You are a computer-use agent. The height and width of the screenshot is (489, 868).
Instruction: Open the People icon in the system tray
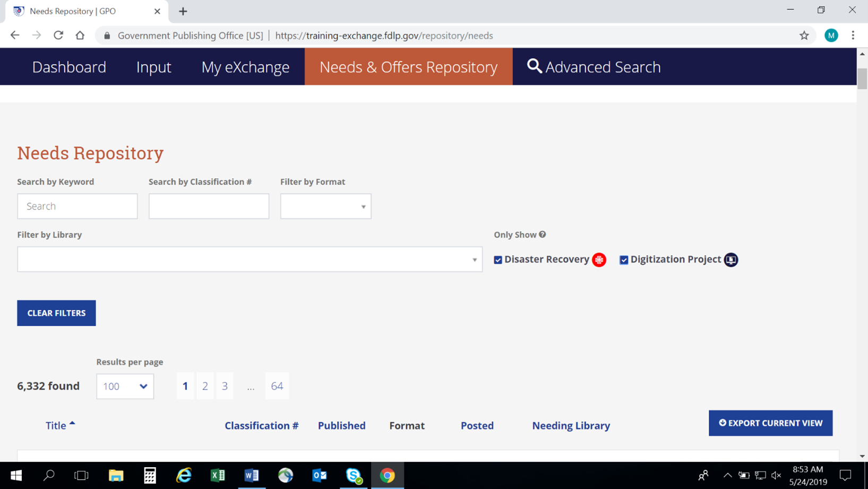(x=703, y=475)
